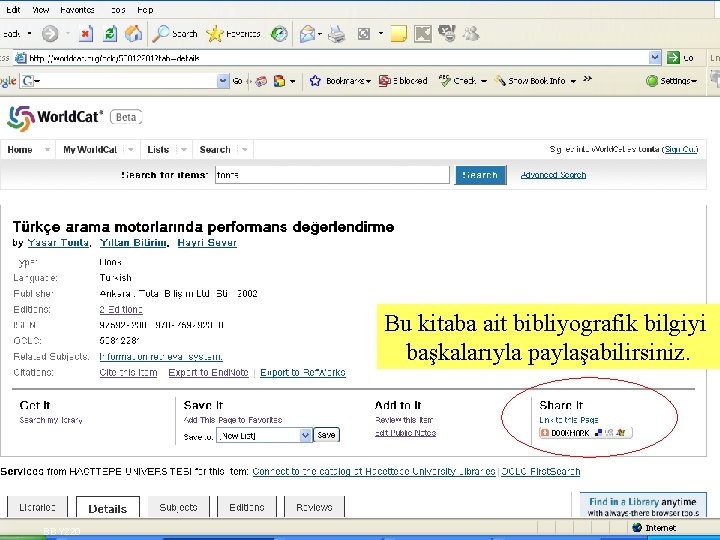This screenshot has height=540, width=720.
Task: Switch to the Editions tab
Action: tap(247, 507)
